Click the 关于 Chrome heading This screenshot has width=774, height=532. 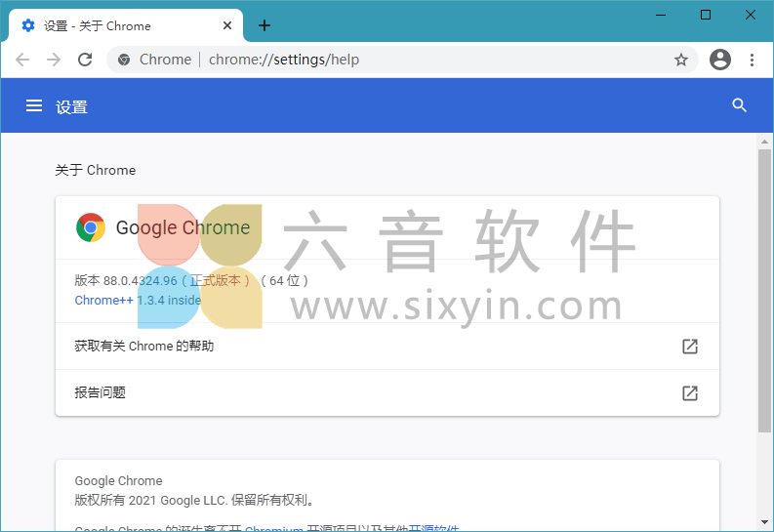click(x=96, y=170)
